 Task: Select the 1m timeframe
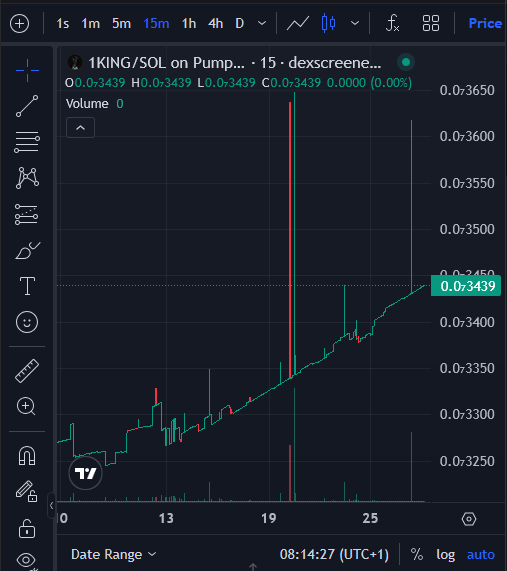pos(90,24)
